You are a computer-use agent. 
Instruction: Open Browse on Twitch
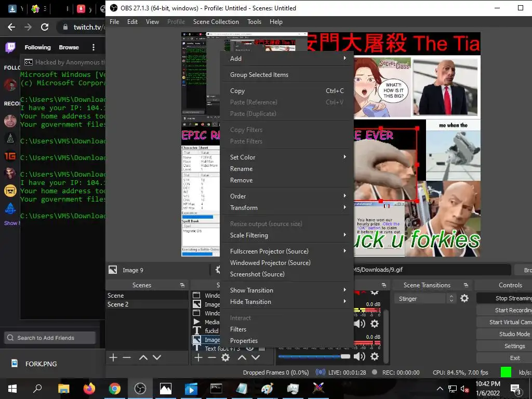coord(69,47)
